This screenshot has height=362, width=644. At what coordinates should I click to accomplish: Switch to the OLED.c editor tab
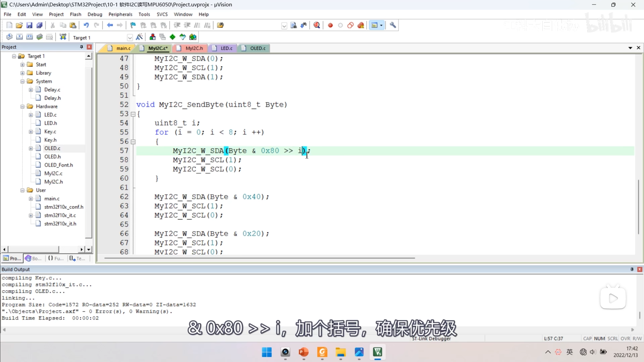[x=257, y=48]
